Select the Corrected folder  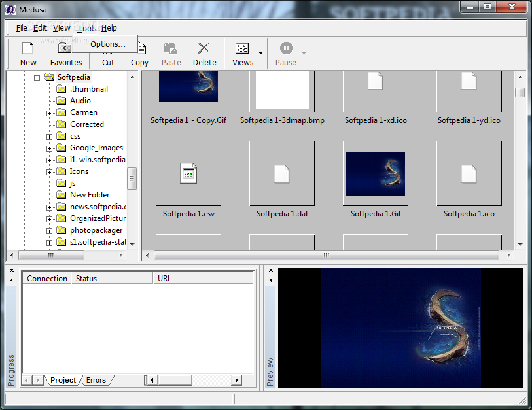click(x=86, y=124)
